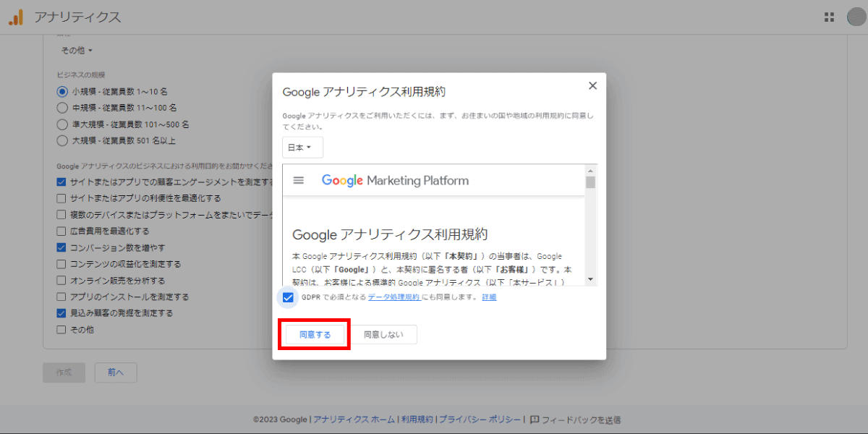Screen dimensions: 868x434
Task: Open the 日本 country dropdown
Action: click(302, 148)
